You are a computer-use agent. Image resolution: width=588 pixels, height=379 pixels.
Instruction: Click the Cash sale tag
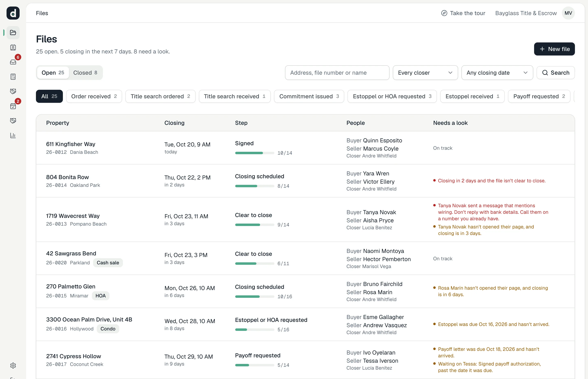coord(108,263)
